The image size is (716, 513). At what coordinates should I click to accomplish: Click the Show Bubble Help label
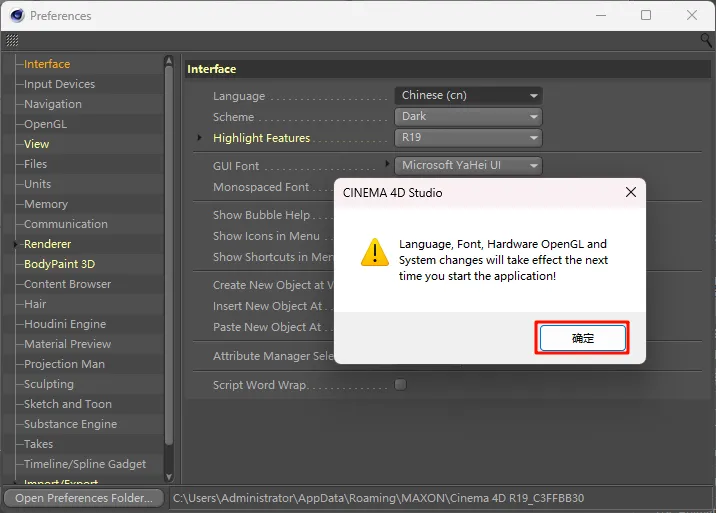point(261,215)
